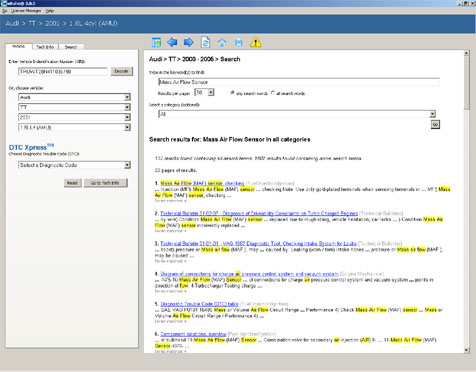Viewport: 476px width, 372px height.
Task: Click the application icon in title bar
Action: click(x=3, y=3)
